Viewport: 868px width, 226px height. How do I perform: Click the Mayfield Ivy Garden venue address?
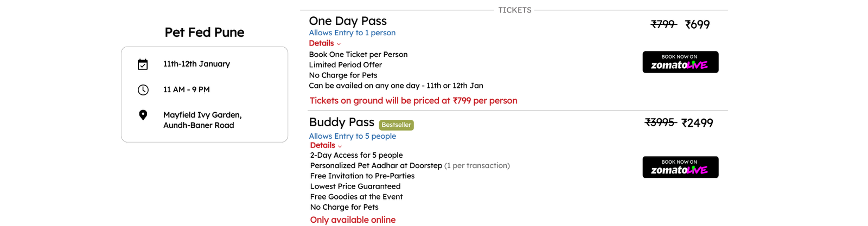pyautogui.click(x=202, y=120)
